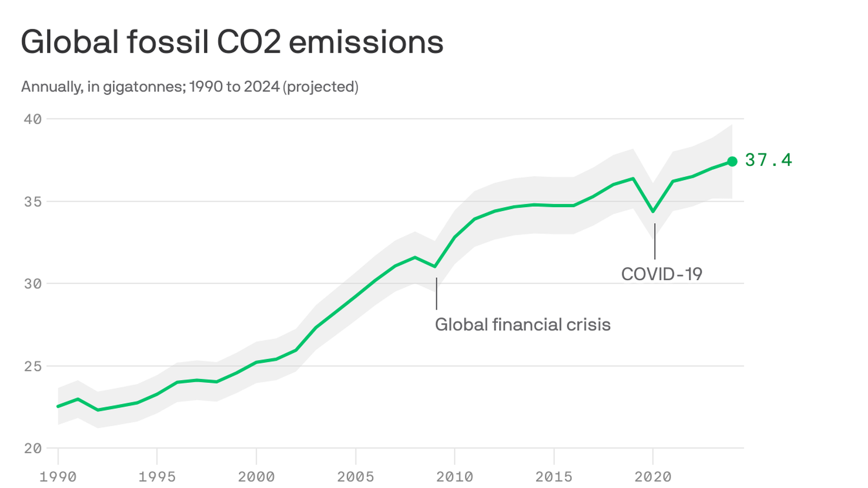
Task: Click the 35 label on the y-axis
Action: [x=33, y=202]
